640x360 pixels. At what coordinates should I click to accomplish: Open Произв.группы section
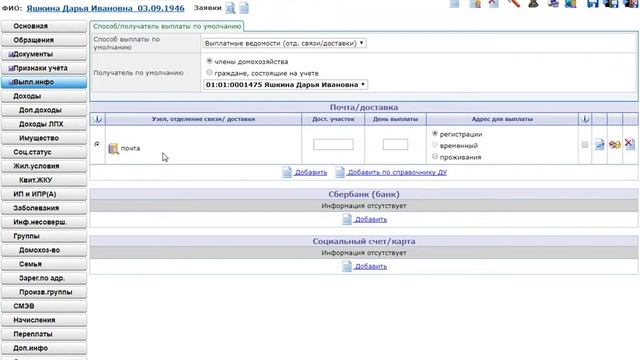click(44, 292)
